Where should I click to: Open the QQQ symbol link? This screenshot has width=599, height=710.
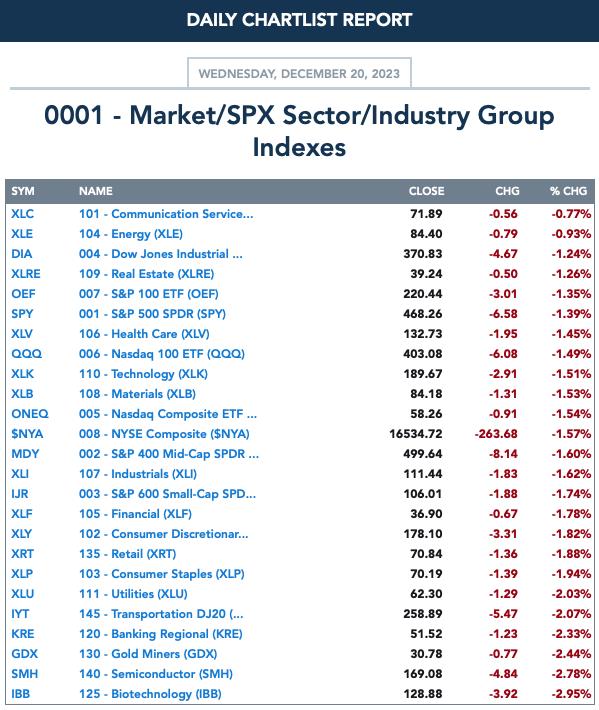[26, 354]
